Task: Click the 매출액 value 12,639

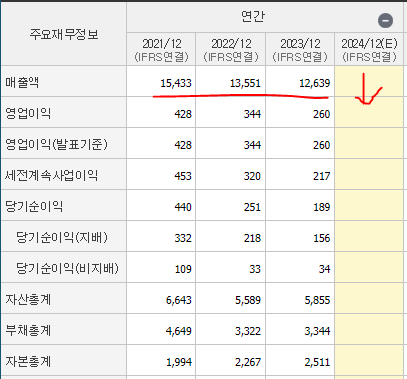Action: tap(315, 83)
